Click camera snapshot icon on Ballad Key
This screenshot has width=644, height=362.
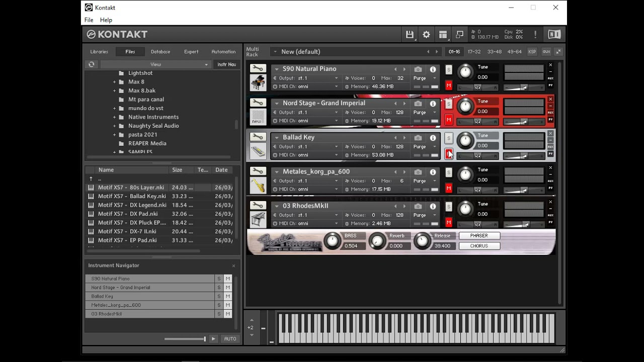[418, 138]
